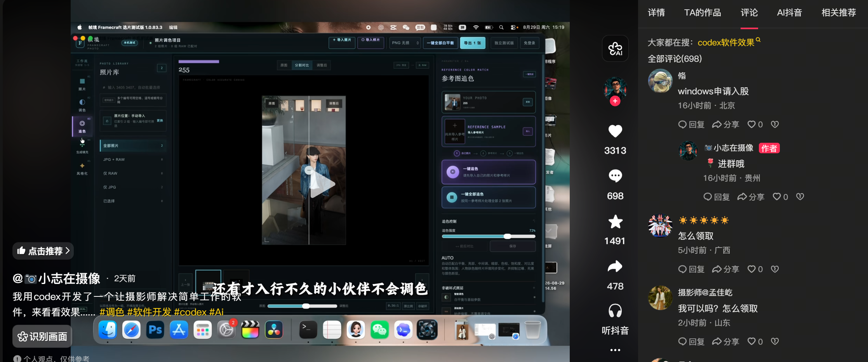868x362 pixels.
Task: Switch to the 详情 tab
Action: pos(656,13)
